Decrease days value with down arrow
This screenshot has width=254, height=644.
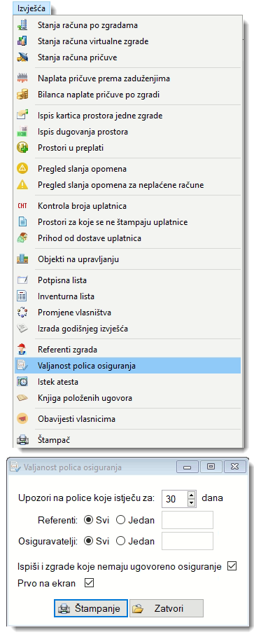[191, 502]
